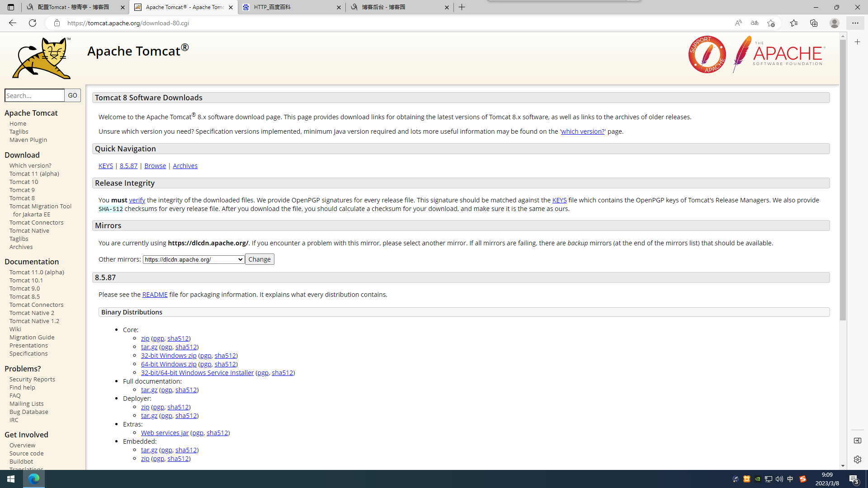Open the README link
Viewport: 868px width, 488px height.
(155, 295)
